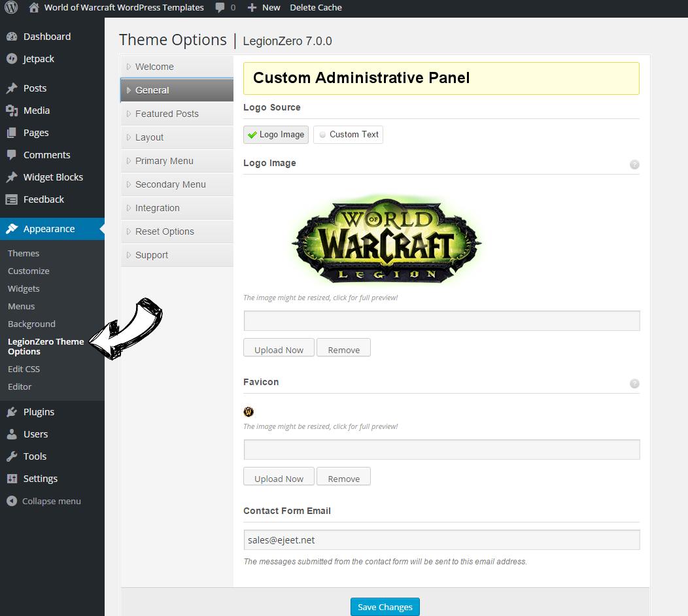Click the Settings sliders icon
Image resolution: width=688 pixels, height=616 pixels.
coord(12,479)
